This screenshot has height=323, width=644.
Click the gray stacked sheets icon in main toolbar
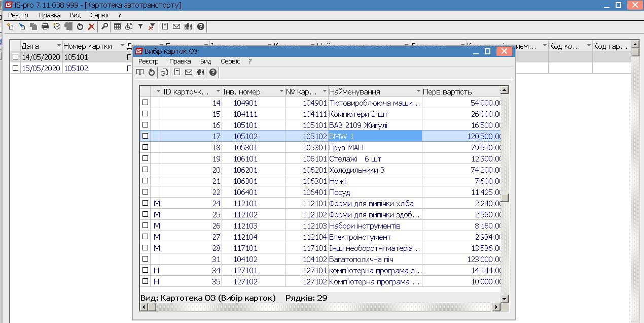pos(68,26)
